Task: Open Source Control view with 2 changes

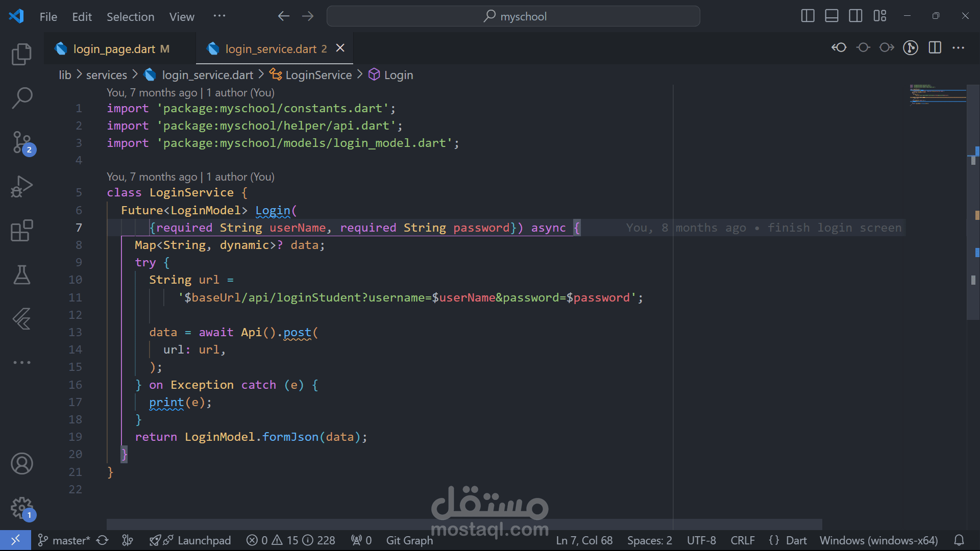Action: [21, 142]
